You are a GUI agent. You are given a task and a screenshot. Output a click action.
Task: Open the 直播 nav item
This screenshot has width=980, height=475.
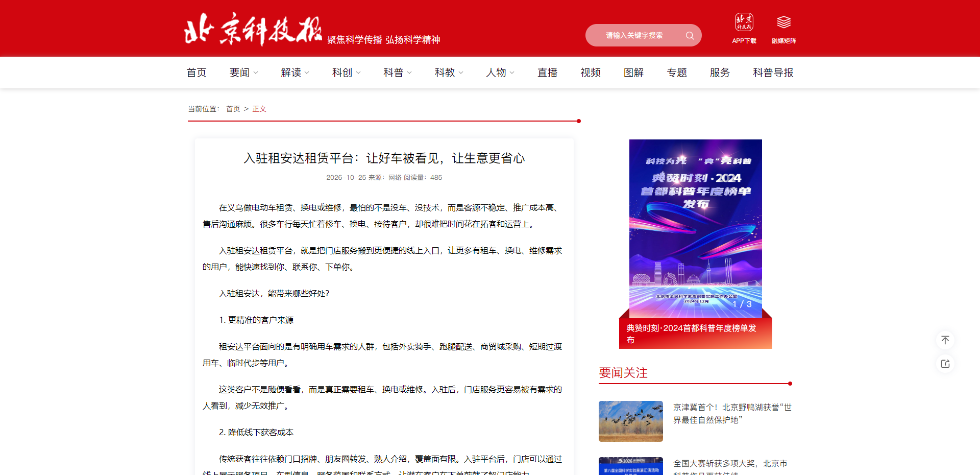coord(547,73)
